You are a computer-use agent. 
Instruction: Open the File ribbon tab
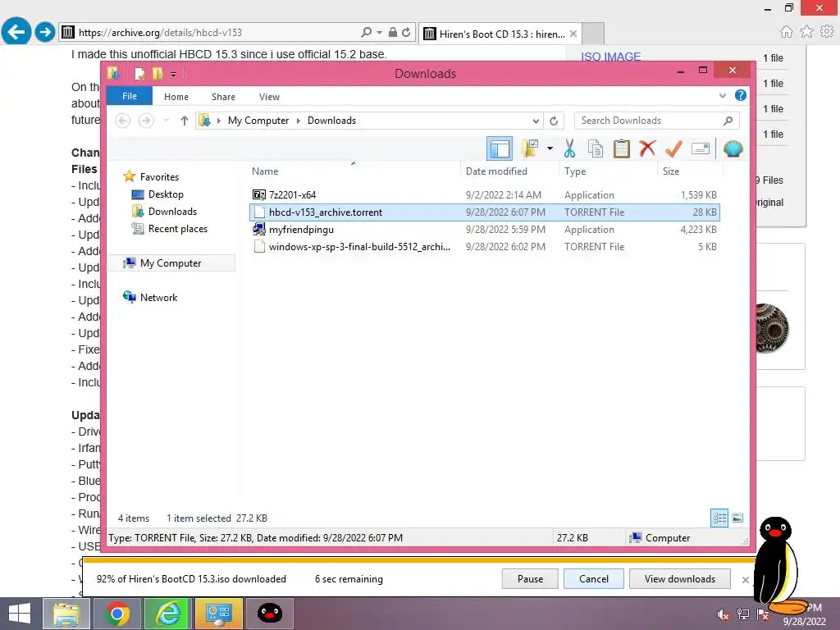[130, 96]
